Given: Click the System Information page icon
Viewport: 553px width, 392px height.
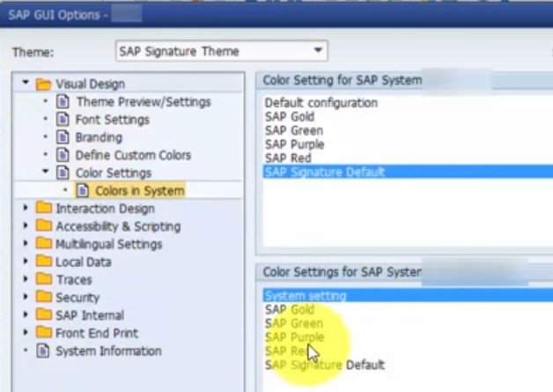Looking at the screenshot, I should (43, 351).
